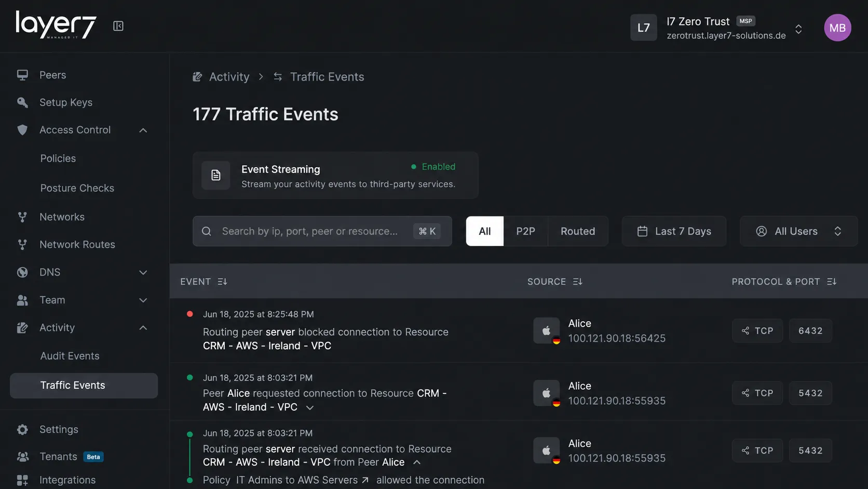Viewport: 868px width, 489px height.
Task: Click the Network Routes icon
Action: pyautogui.click(x=22, y=244)
